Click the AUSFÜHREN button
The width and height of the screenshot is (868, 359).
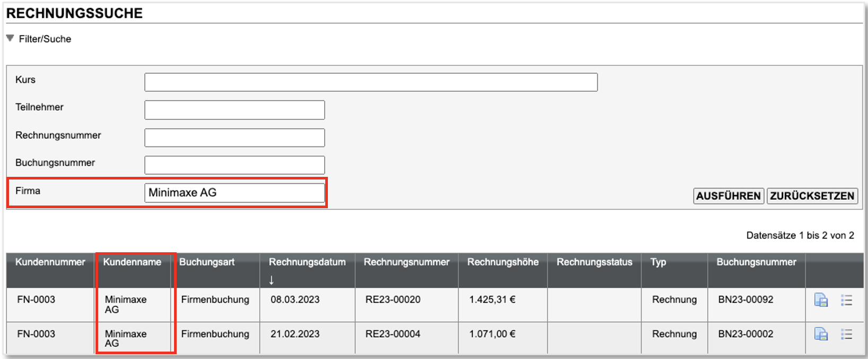coord(728,196)
